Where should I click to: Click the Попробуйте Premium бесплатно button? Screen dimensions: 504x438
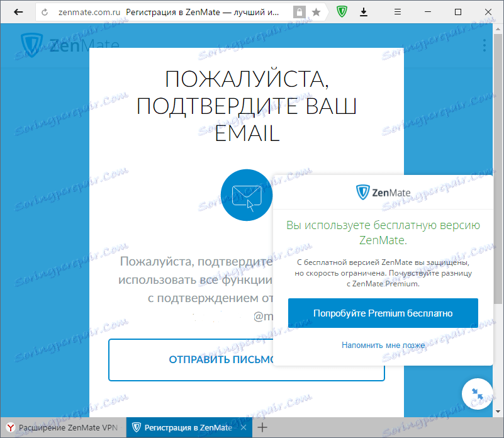point(383,313)
